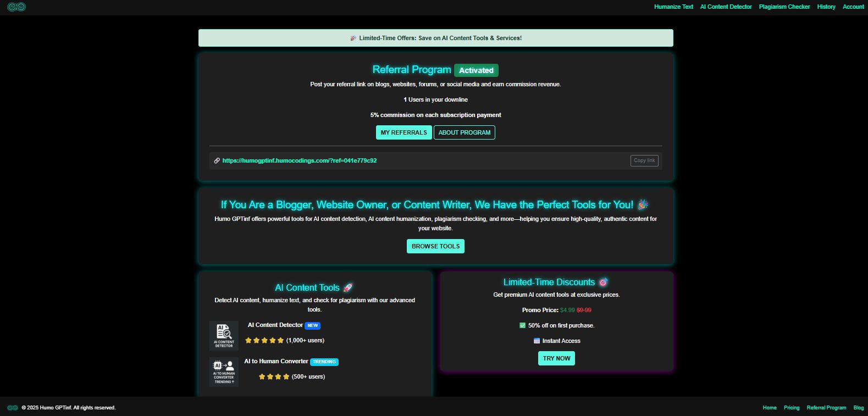Click the Humo GPTinf logo in the header

point(16,7)
